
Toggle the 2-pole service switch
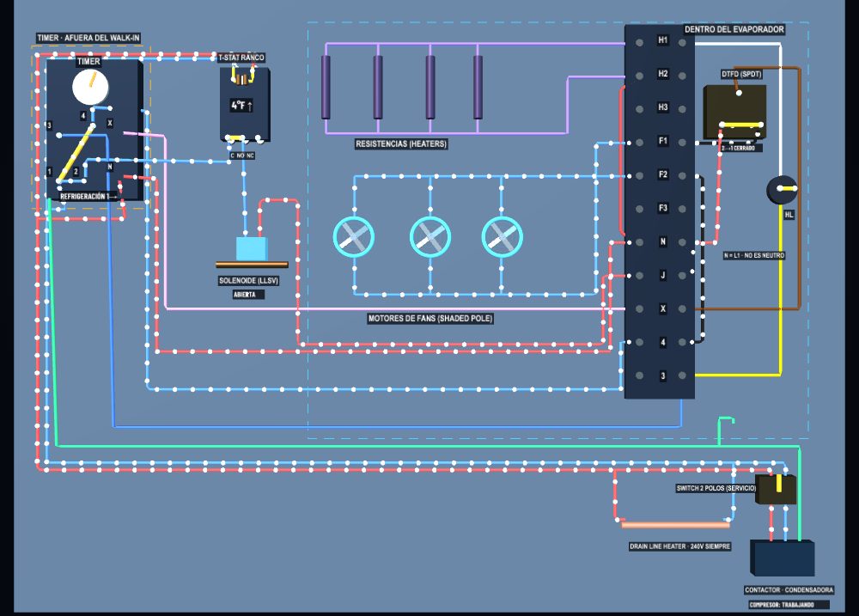pyautogui.click(x=776, y=490)
